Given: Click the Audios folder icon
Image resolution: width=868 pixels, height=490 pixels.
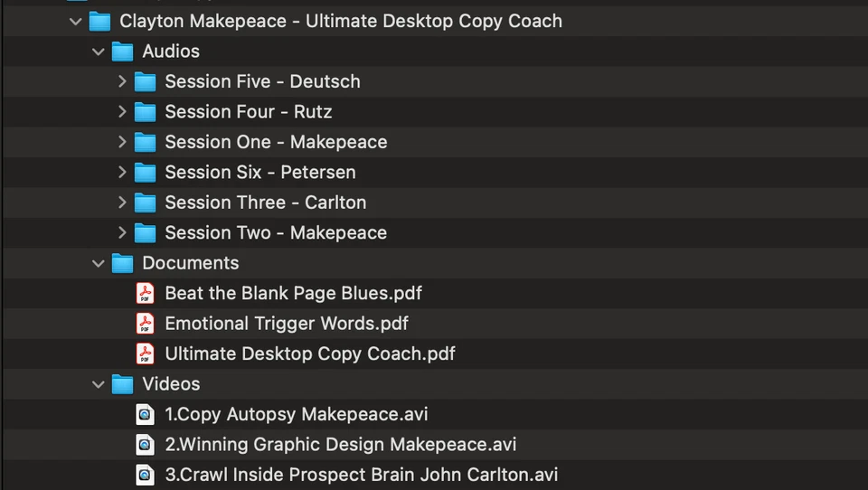Looking at the screenshot, I should pyautogui.click(x=122, y=52).
